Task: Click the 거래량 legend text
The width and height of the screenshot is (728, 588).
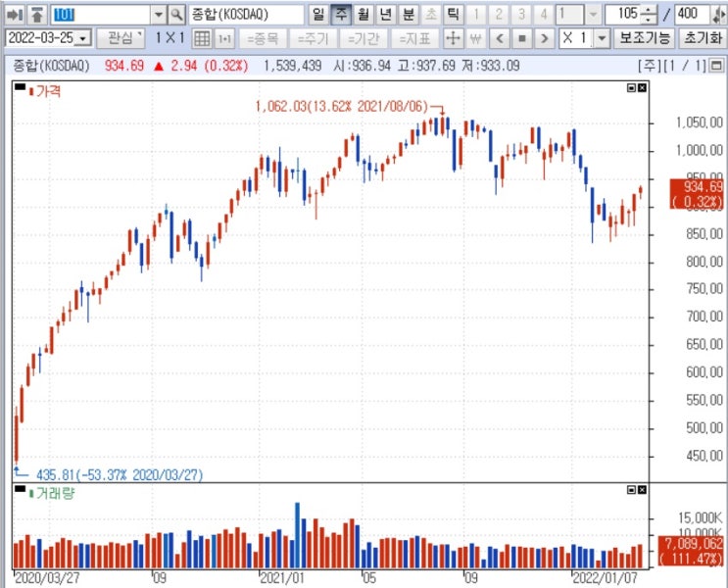Action: point(55,493)
